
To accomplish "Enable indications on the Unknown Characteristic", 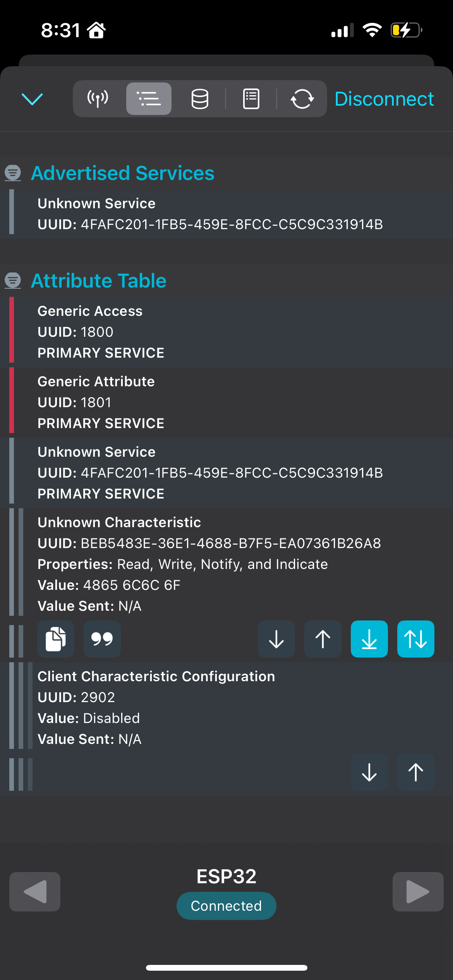I will 415,639.
